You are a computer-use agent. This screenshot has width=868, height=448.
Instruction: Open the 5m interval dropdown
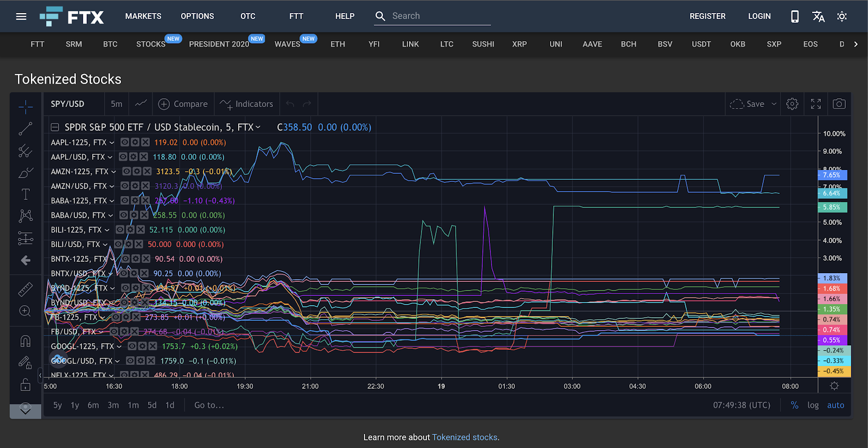(117, 104)
